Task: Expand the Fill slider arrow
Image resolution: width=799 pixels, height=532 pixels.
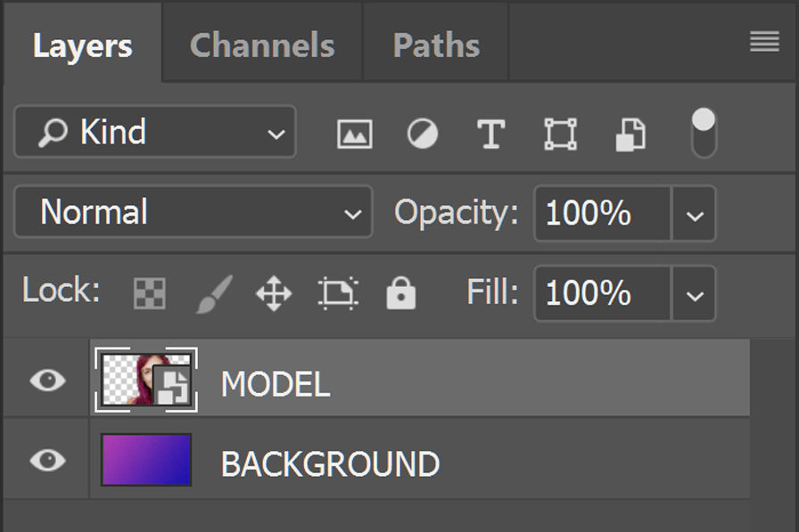Action: tap(695, 293)
